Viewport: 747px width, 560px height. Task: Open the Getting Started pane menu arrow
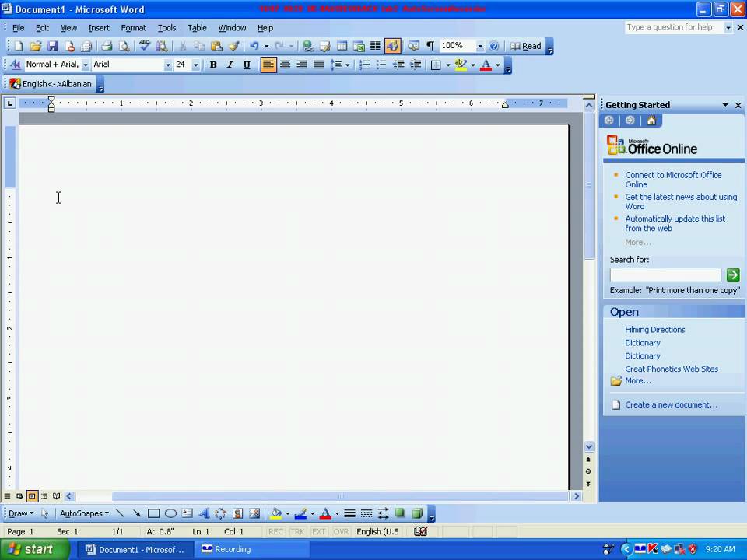pos(725,105)
